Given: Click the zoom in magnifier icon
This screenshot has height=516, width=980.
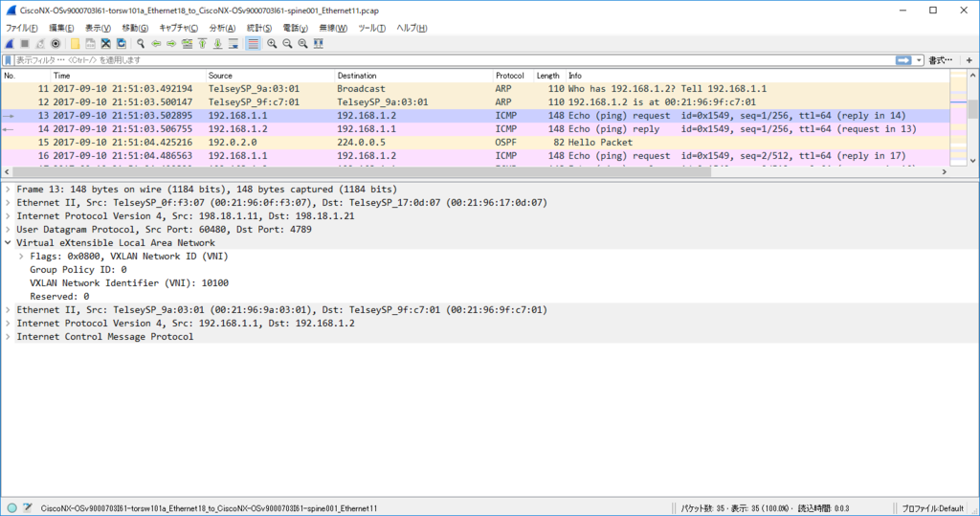Looking at the screenshot, I should [x=272, y=44].
